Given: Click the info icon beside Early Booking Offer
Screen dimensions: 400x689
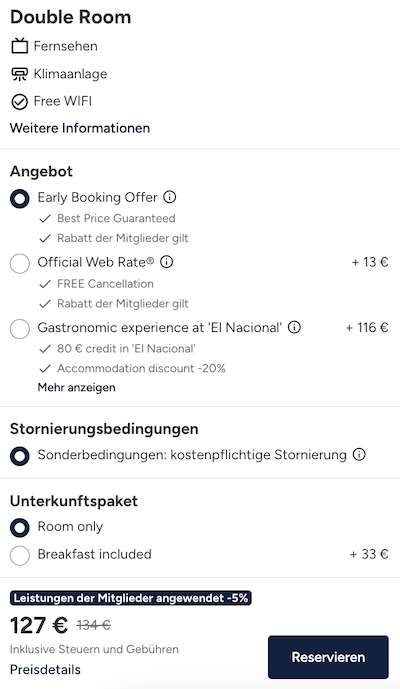Looking at the screenshot, I should [170, 197].
